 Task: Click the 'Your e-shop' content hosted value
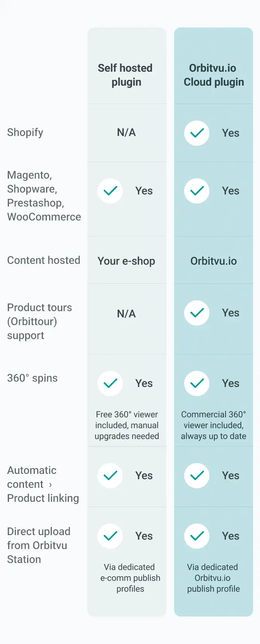pos(127,261)
